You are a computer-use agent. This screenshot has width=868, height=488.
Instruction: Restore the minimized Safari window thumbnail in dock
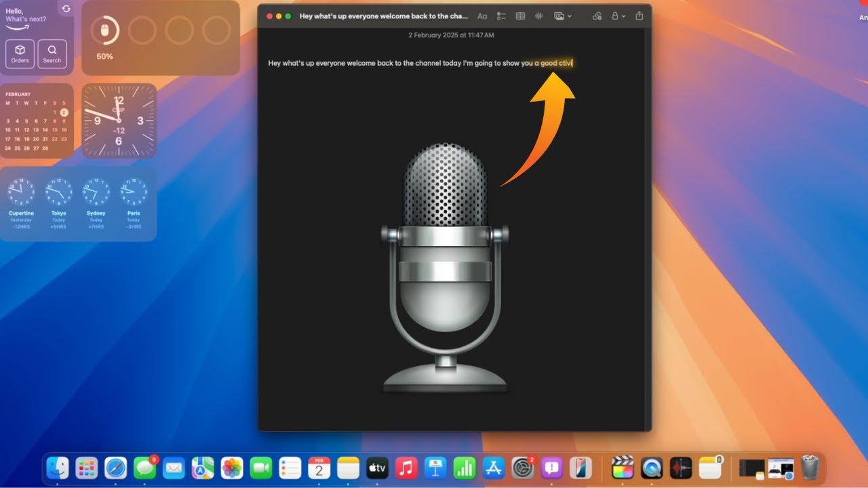[781, 468]
